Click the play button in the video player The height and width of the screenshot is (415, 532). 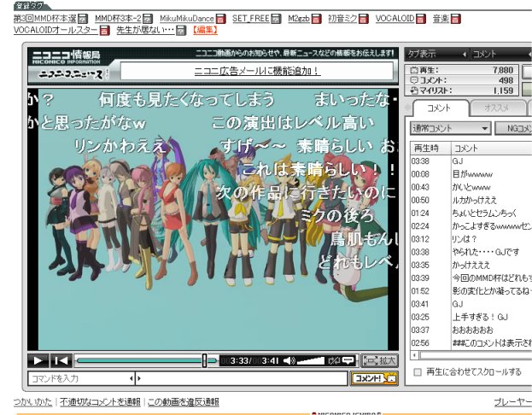point(38,360)
